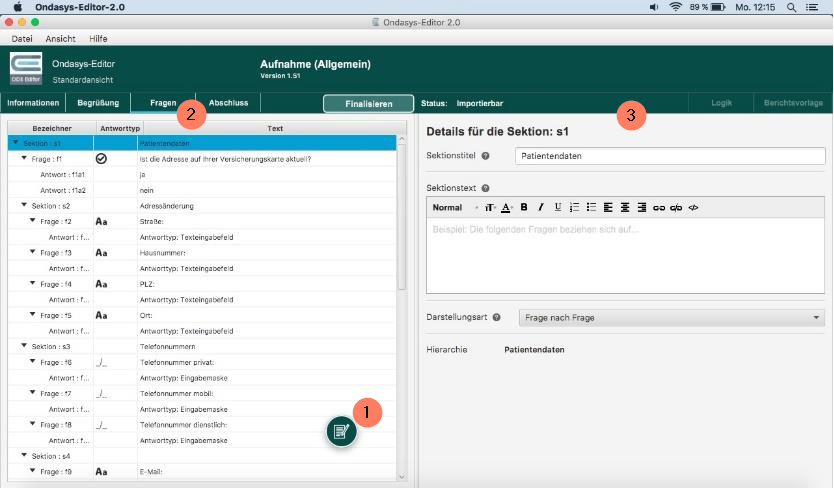Switch to the Informationen tab
This screenshot has height=490, width=834.
click(x=33, y=103)
